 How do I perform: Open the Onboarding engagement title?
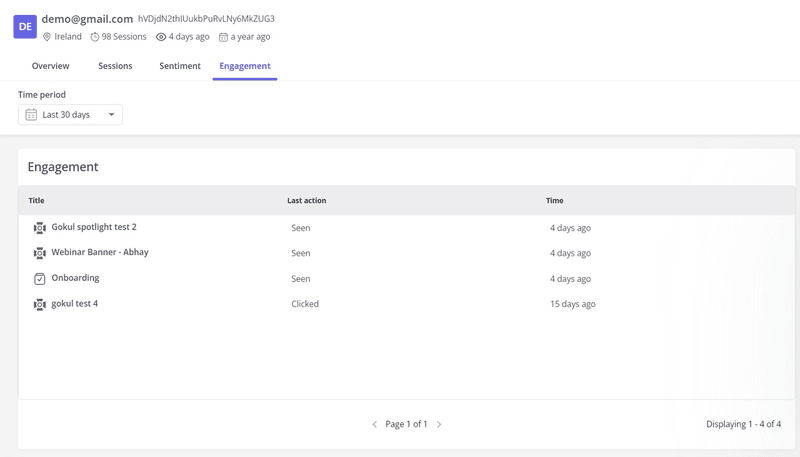click(x=75, y=278)
